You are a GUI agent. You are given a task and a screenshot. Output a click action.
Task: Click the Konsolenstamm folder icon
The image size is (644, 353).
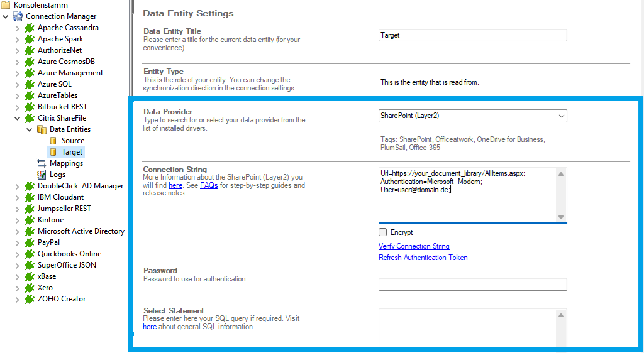point(6,5)
